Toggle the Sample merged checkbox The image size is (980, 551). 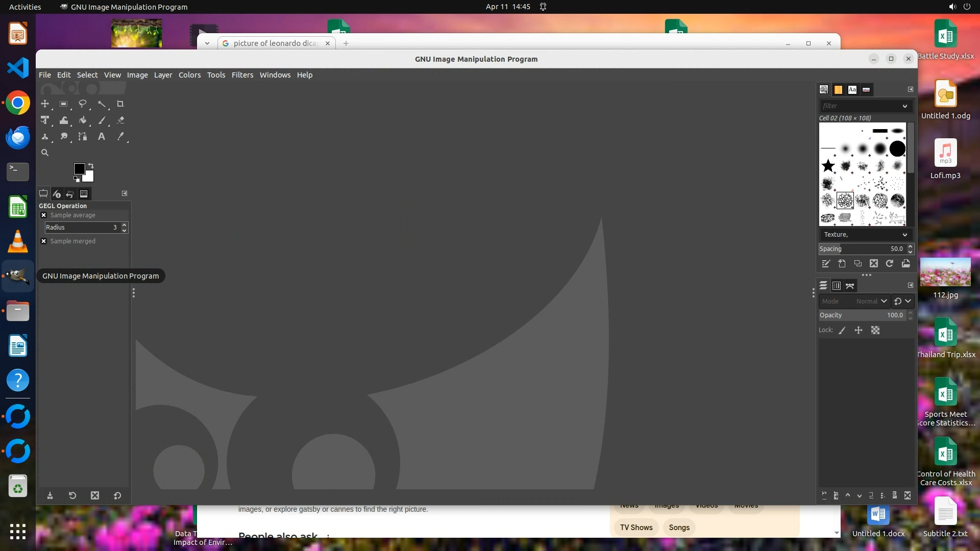(x=44, y=241)
